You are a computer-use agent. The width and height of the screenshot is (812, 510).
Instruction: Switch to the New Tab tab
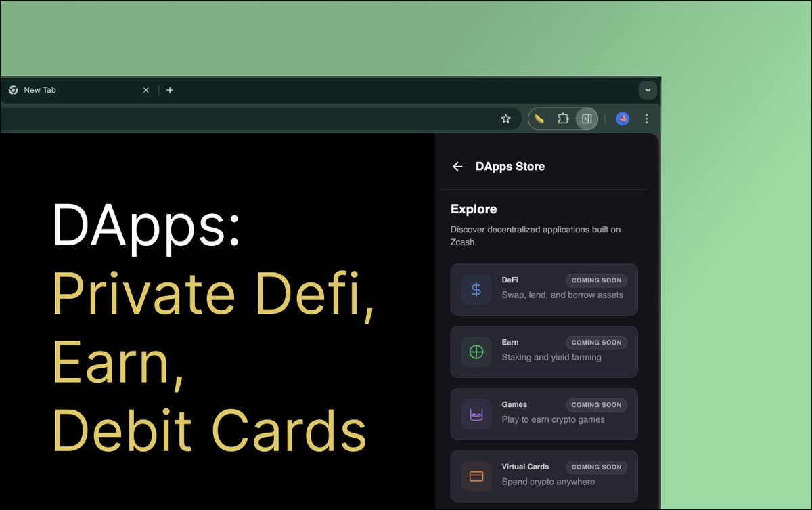click(x=78, y=90)
